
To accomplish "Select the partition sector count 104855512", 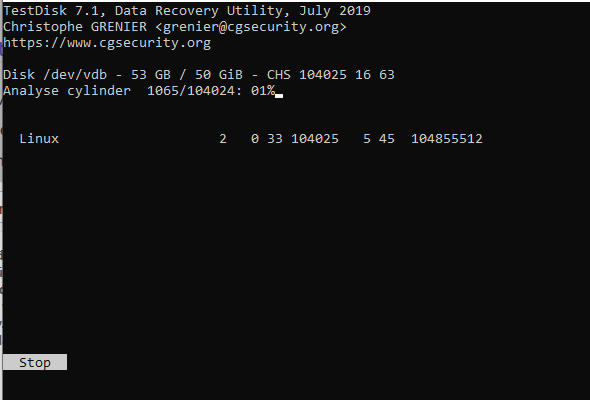I will point(447,139).
